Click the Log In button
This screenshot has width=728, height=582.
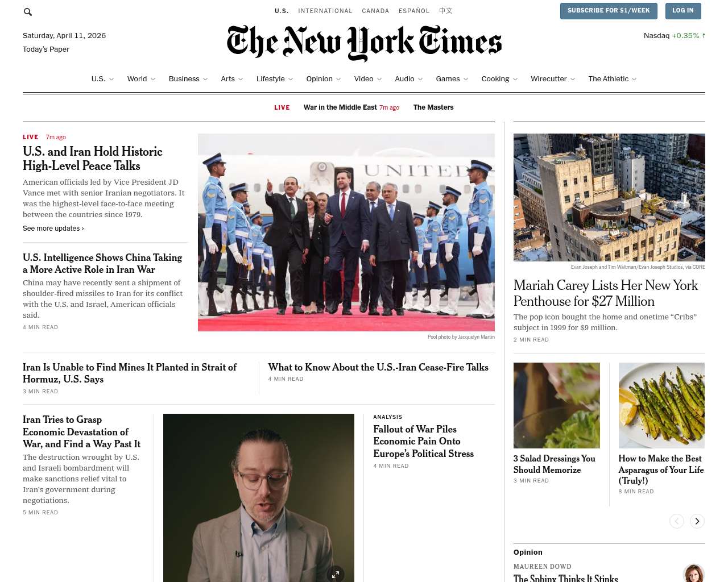683,11
